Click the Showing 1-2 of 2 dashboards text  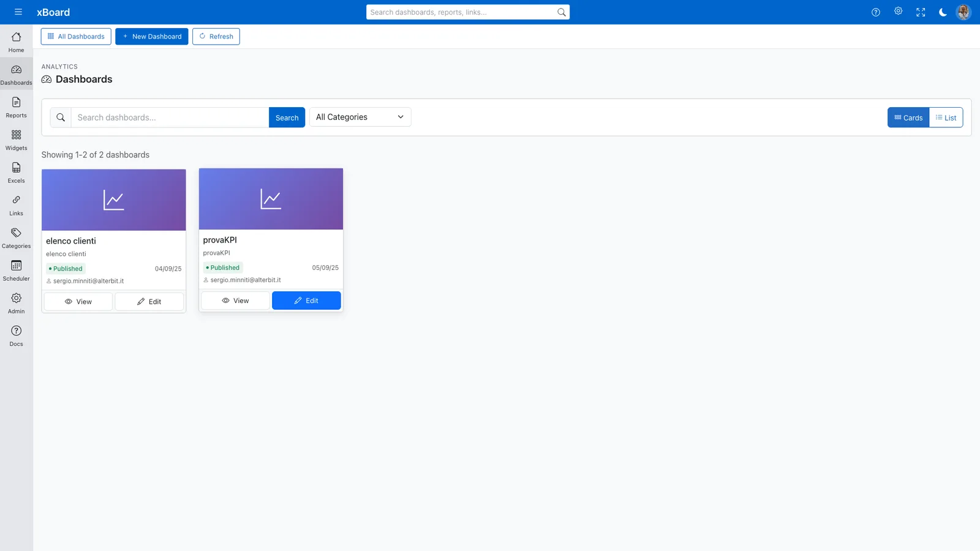(96, 155)
